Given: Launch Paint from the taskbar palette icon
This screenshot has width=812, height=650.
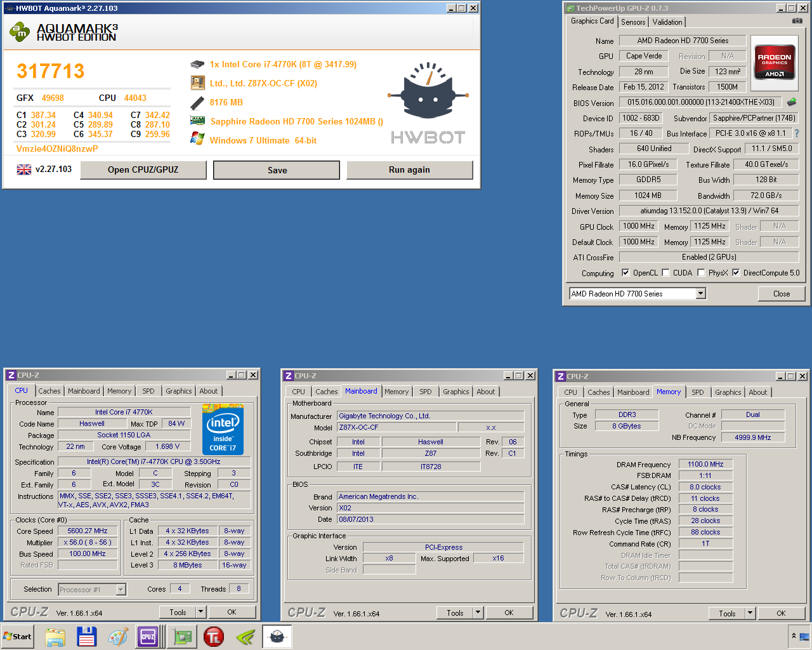Looking at the screenshot, I should 117,637.
